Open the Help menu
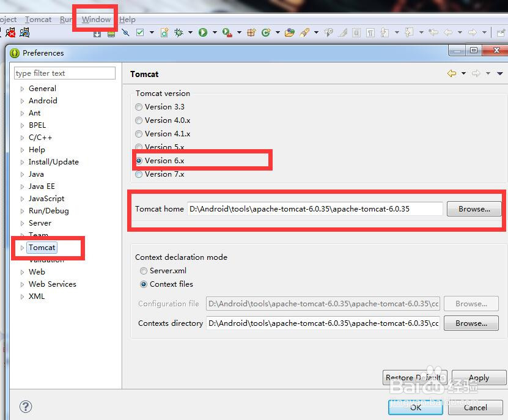 point(127,20)
